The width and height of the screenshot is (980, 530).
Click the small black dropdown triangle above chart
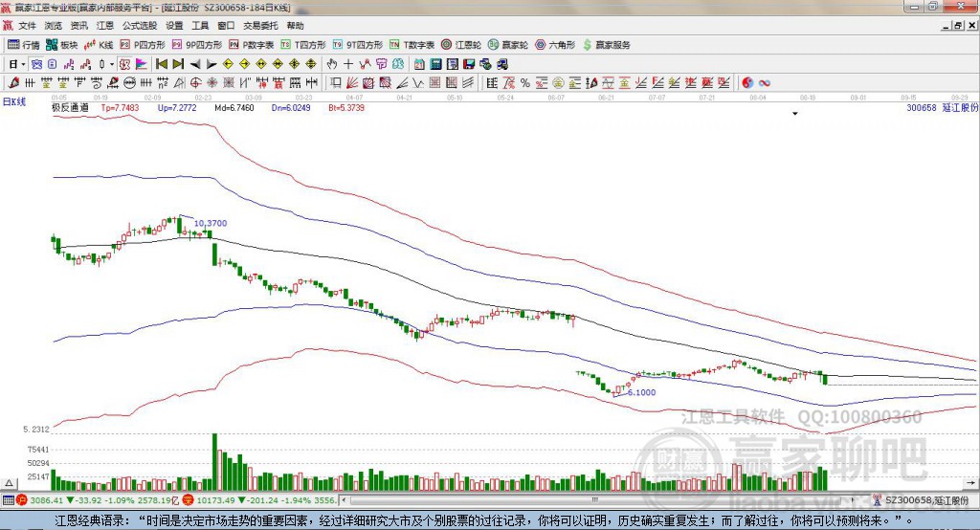click(795, 114)
